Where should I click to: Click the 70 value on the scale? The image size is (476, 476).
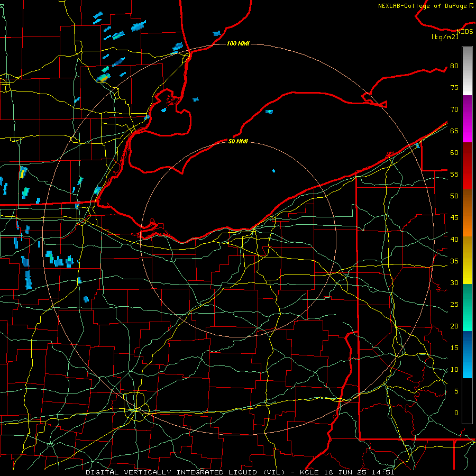(x=454, y=109)
